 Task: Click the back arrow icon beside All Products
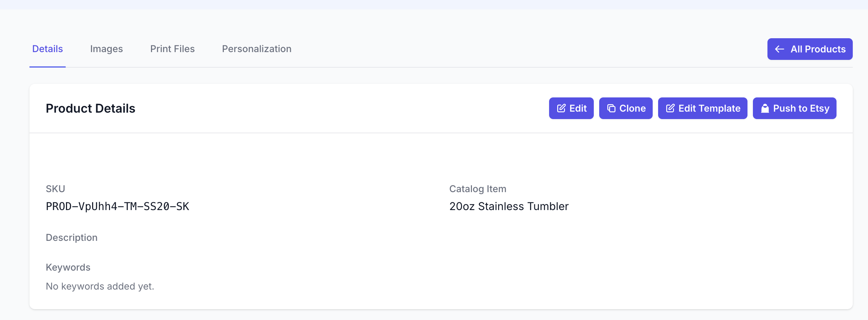point(780,49)
